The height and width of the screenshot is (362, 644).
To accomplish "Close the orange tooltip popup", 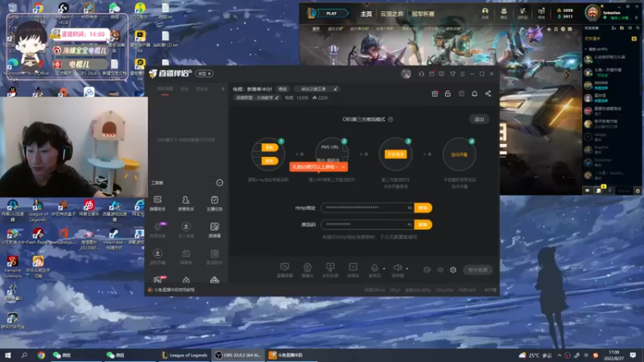I will tap(343, 167).
